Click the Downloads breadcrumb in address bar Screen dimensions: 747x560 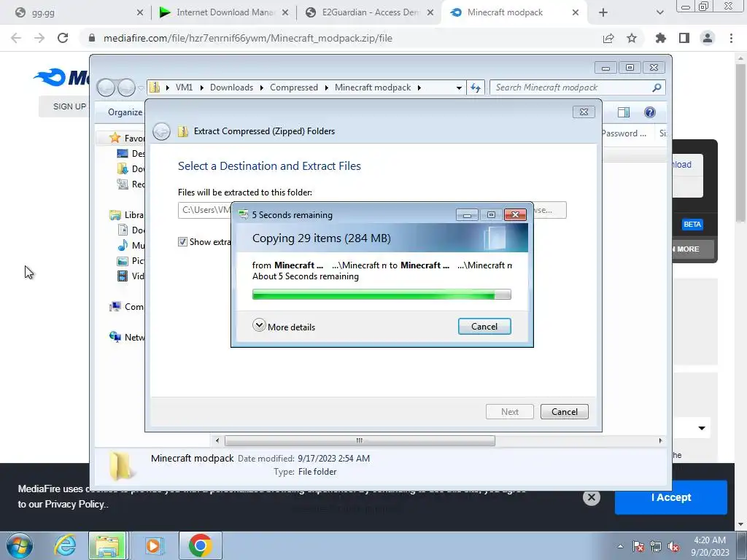pos(231,87)
